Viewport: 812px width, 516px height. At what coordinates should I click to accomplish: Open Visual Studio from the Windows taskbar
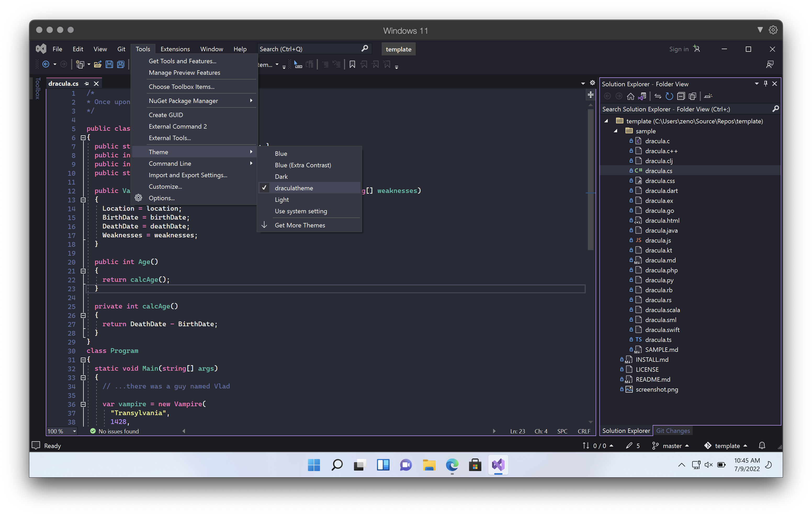click(498, 465)
